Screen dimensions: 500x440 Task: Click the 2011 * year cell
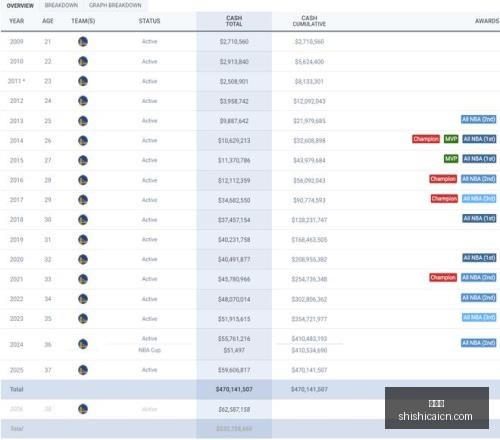16,81
